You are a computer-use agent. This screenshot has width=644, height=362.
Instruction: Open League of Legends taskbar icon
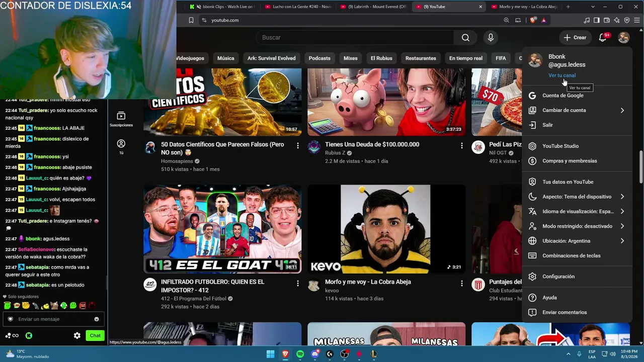pos(373,354)
